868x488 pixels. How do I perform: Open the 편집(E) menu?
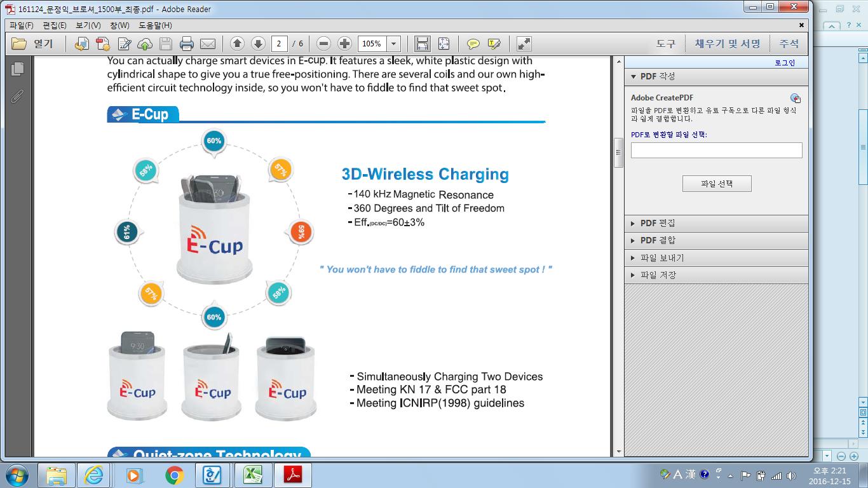[54, 25]
